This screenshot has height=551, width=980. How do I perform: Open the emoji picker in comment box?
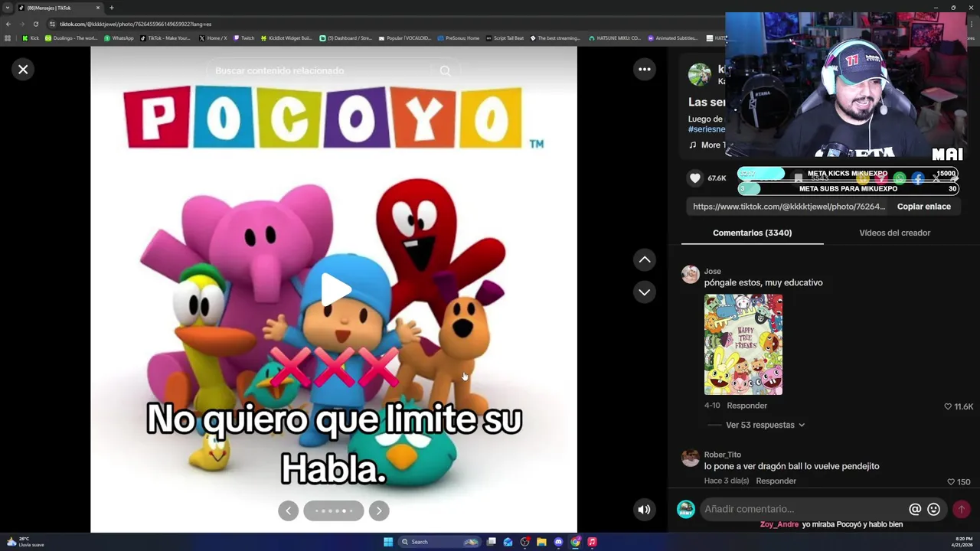(x=933, y=509)
